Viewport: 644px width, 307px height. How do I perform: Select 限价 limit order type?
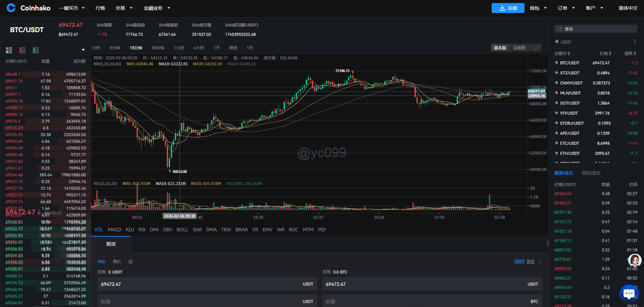[x=117, y=262]
